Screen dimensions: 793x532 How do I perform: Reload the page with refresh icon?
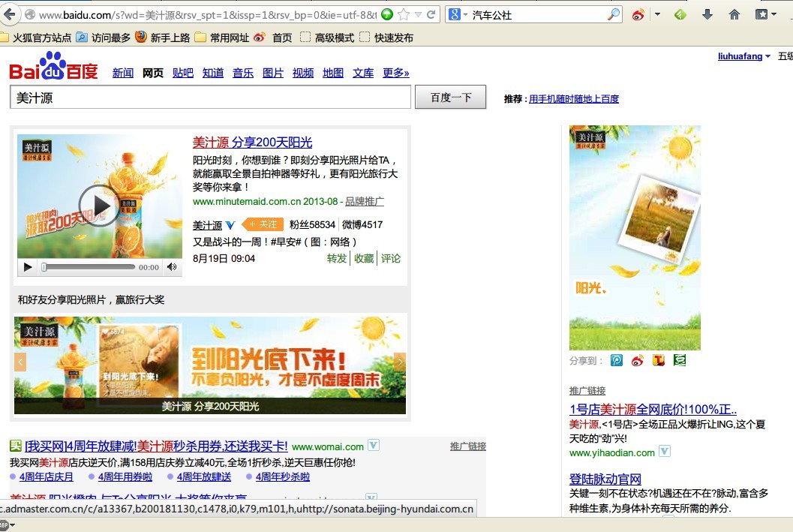tap(431, 15)
